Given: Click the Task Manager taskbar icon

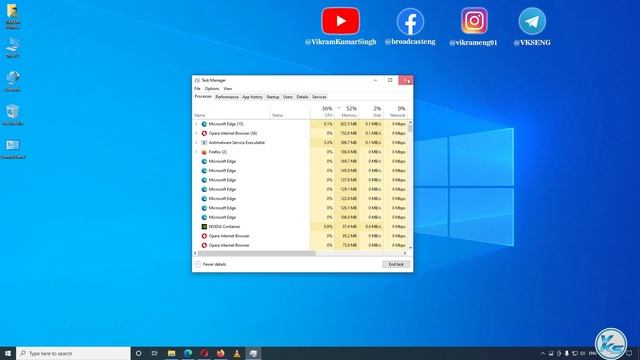Looking at the screenshot, I should pyautogui.click(x=253, y=353).
